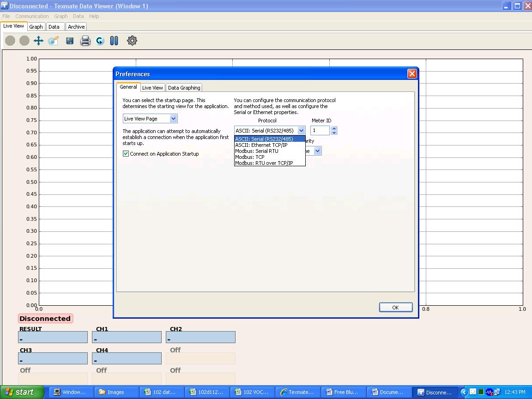Decrease the Meter ID value
The width and height of the screenshot is (532, 399).
[334, 133]
